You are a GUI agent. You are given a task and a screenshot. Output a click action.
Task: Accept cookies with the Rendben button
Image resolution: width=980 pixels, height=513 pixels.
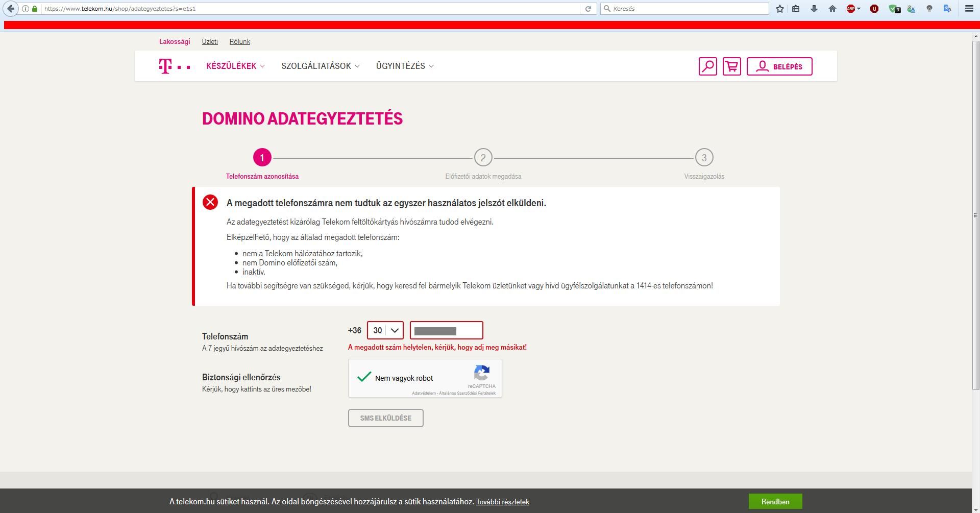coord(775,502)
